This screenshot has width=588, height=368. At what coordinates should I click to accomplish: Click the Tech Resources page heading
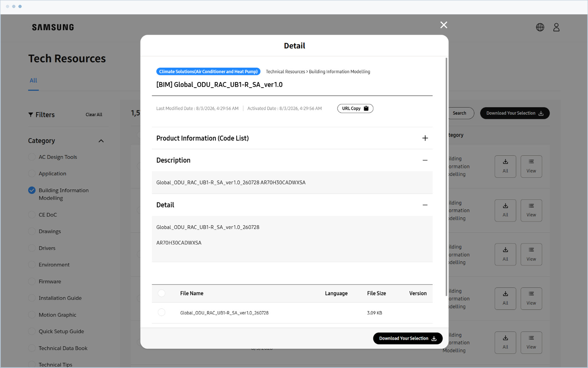click(67, 59)
